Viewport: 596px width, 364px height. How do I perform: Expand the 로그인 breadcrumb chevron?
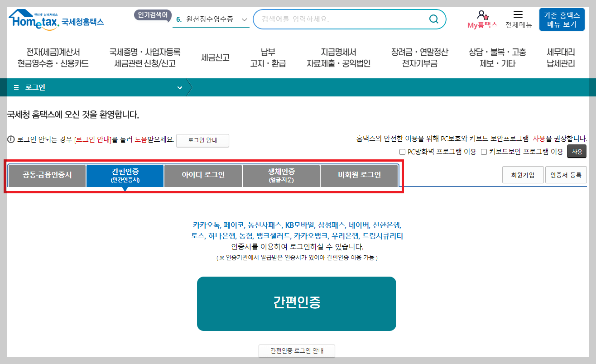(179, 87)
